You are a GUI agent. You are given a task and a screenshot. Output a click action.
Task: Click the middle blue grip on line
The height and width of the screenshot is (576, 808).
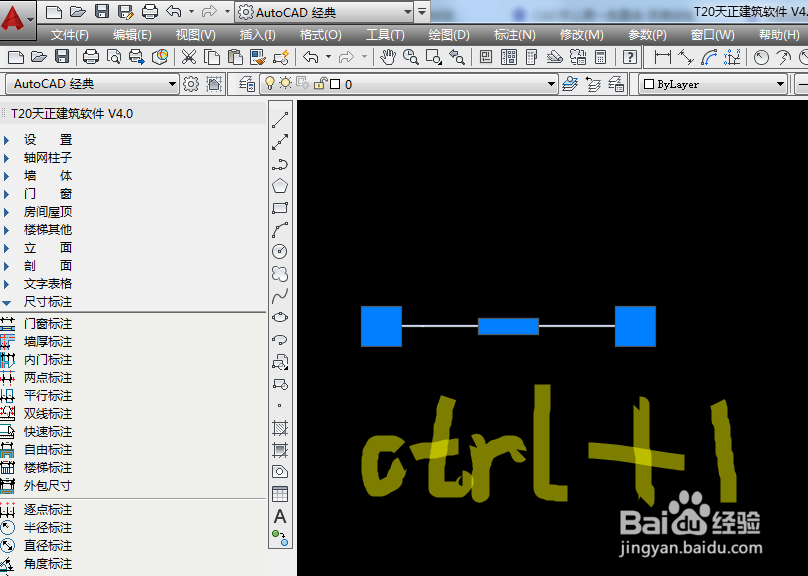(508, 326)
